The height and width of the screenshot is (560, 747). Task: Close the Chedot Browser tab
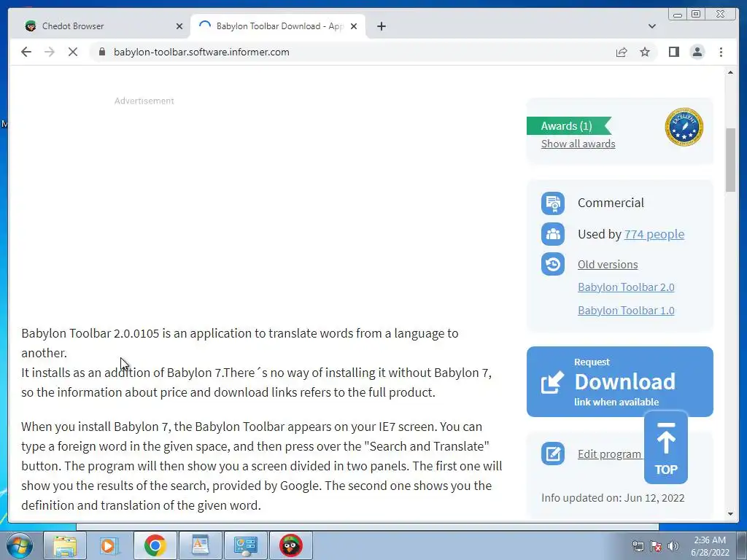[x=179, y=26]
